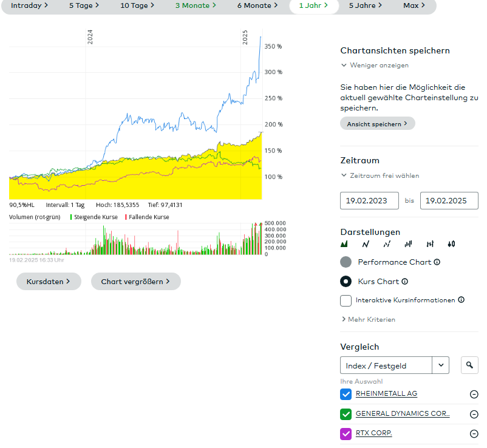The width and height of the screenshot is (487, 448).
Task: Switch to the 3 Monate tab
Action: 192,5
